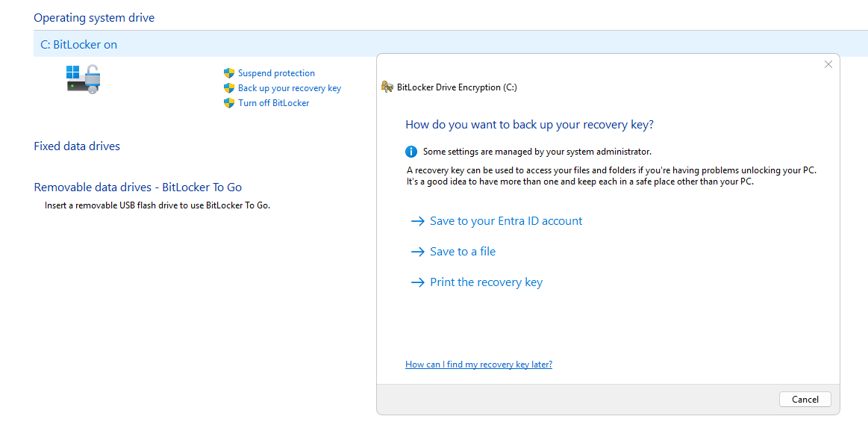Choose Save to a file option

point(463,252)
